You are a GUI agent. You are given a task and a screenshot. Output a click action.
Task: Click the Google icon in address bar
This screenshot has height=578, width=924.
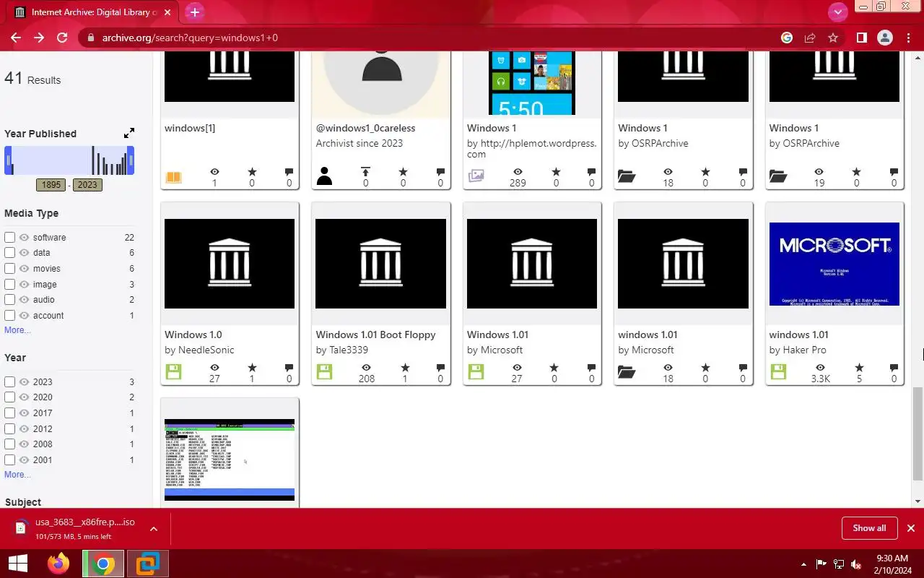pyautogui.click(x=787, y=38)
